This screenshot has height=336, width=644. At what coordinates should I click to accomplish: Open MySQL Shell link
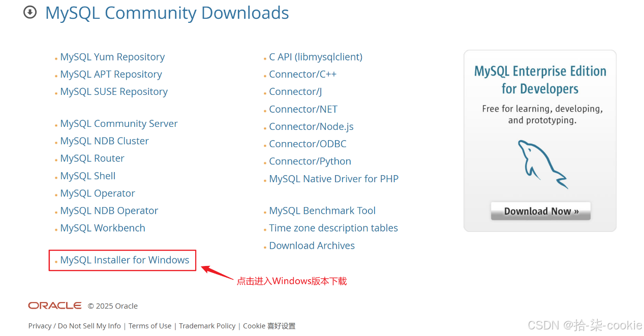88,176
